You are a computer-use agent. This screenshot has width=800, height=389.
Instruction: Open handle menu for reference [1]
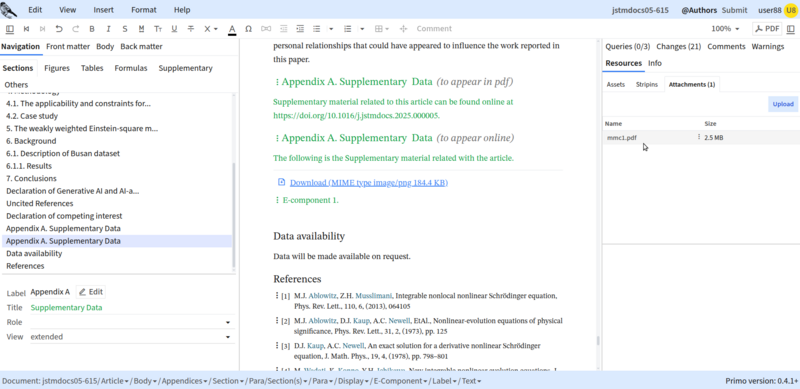pyautogui.click(x=277, y=296)
